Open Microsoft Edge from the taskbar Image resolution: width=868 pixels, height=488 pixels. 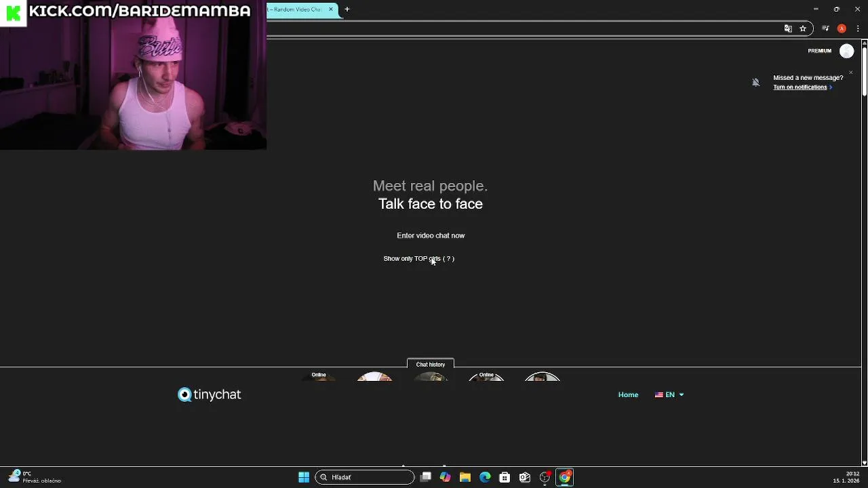485,477
